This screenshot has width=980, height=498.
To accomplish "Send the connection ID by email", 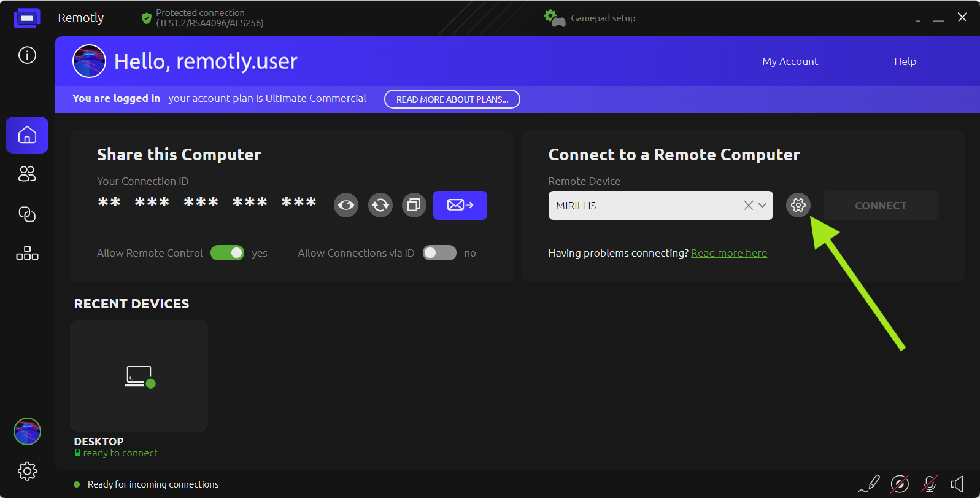I will coord(460,205).
